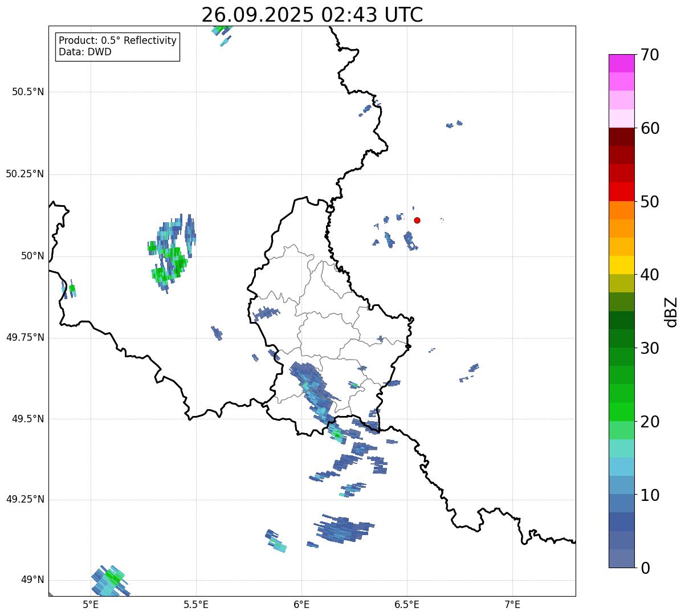This screenshot has height=616, width=685.
Task: Click the 6.5°E longitude axis label
Action: point(407,604)
